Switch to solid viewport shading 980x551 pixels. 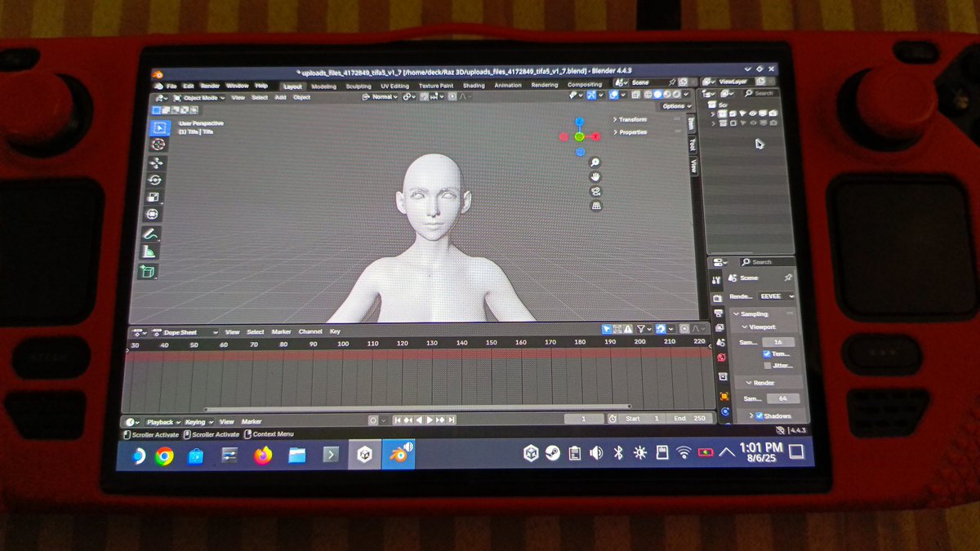coord(656,95)
